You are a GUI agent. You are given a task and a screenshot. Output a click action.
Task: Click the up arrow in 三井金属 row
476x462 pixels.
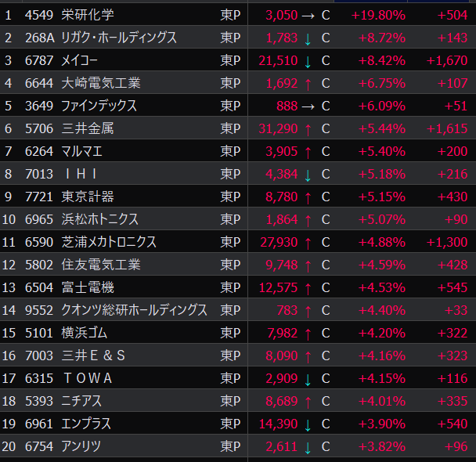(x=308, y=128)
